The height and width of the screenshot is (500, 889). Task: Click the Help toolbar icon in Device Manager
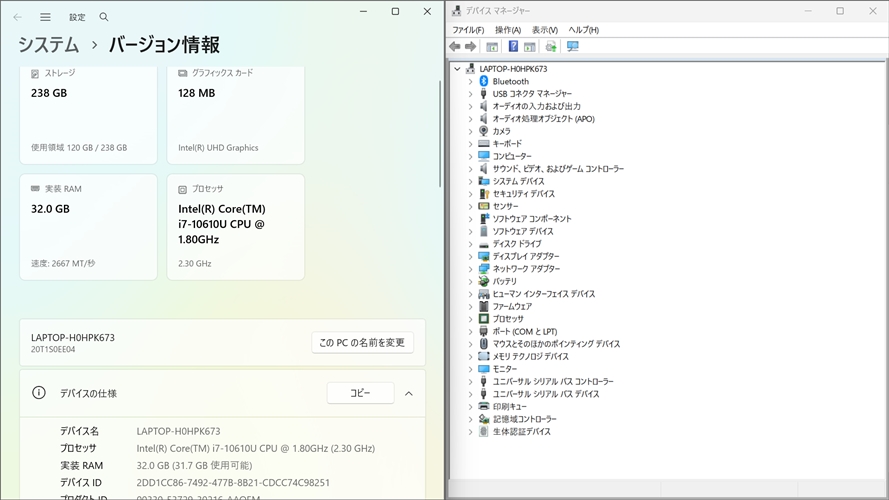[513, 46]
